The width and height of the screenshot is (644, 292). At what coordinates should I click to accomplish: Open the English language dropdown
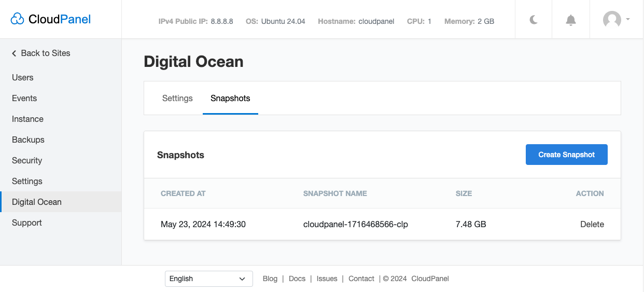click(208, 279)
